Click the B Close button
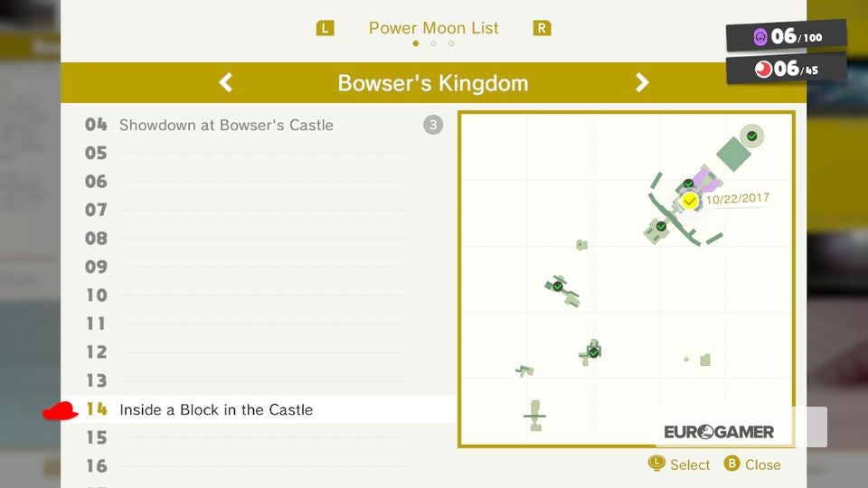 click(753, 464)
